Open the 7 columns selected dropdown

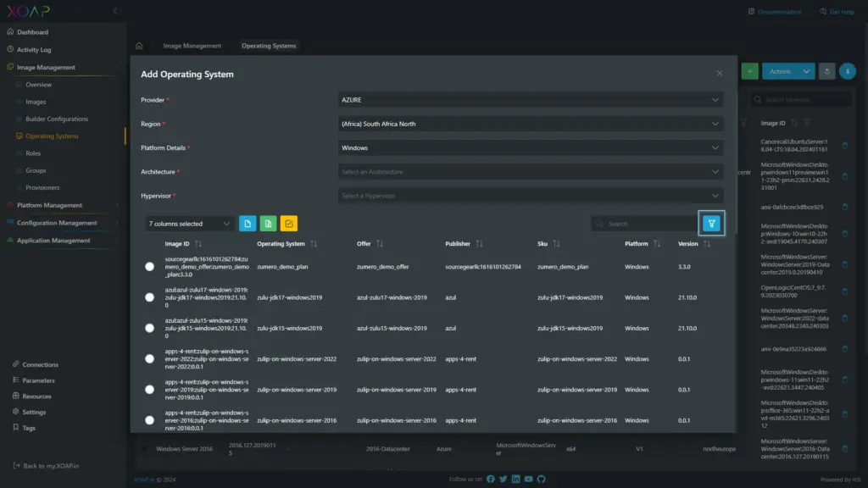click(189, 224)
